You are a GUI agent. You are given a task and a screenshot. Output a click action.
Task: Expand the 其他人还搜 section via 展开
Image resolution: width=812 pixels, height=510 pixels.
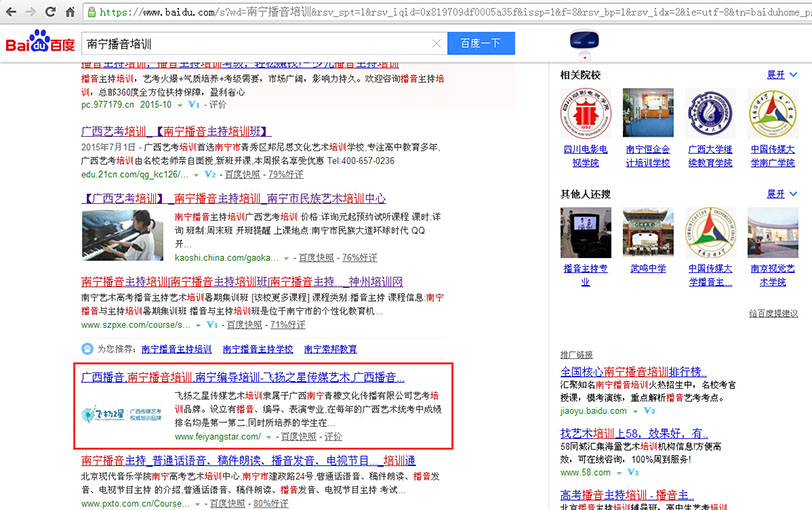[781, 194]
